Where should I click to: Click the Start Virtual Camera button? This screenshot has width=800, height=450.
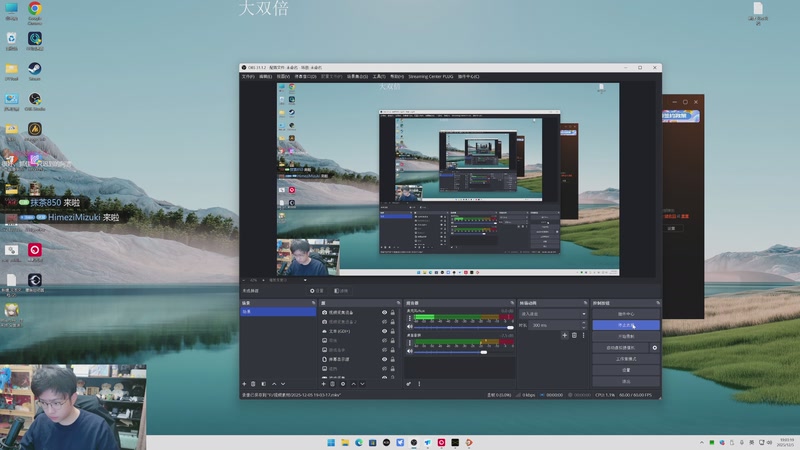(619, 348)
